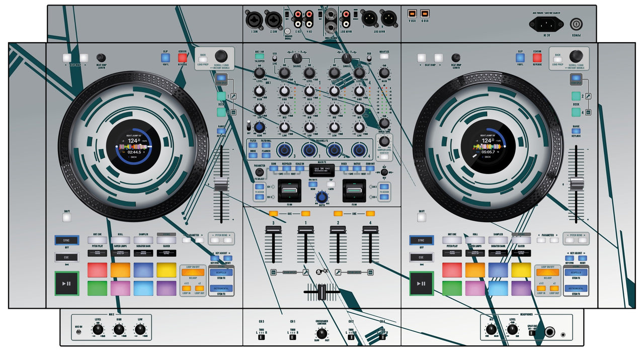
Task: Tap the right deck CUE button
Action: [421, 257]
